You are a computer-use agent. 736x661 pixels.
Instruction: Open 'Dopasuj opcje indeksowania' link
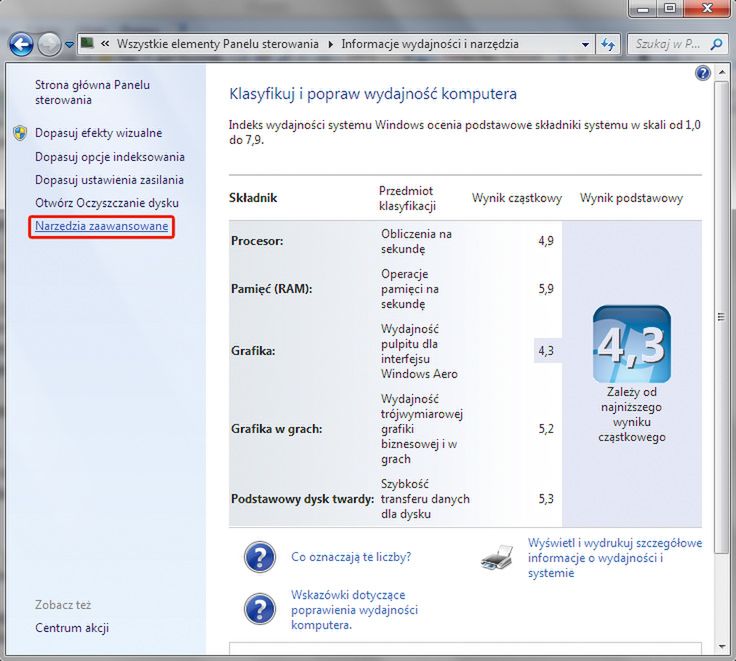pos(110,157)
